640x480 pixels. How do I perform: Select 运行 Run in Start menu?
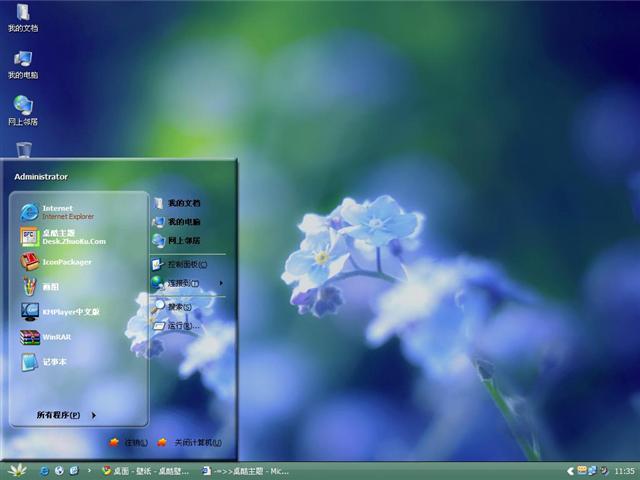tap(182, 325)
